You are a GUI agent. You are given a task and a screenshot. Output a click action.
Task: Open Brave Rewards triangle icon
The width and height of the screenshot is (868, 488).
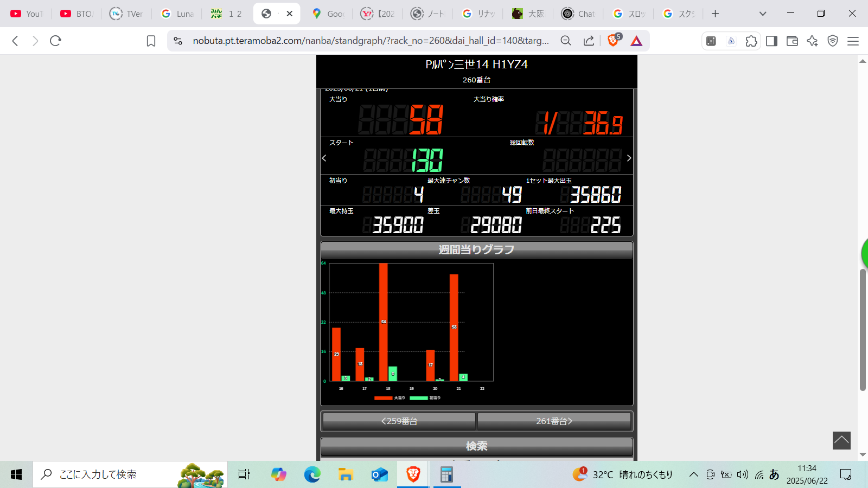point(636,41)
